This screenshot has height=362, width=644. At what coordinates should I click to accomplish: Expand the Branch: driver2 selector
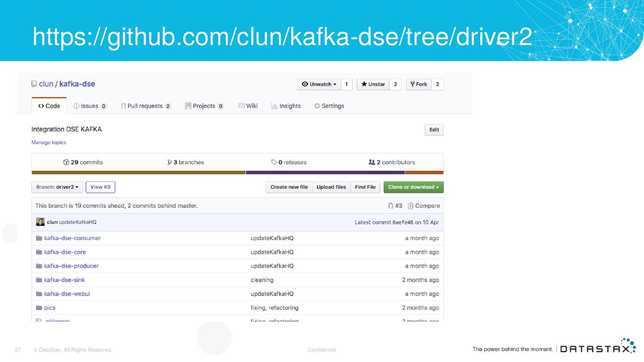click(x=57, y=187)
